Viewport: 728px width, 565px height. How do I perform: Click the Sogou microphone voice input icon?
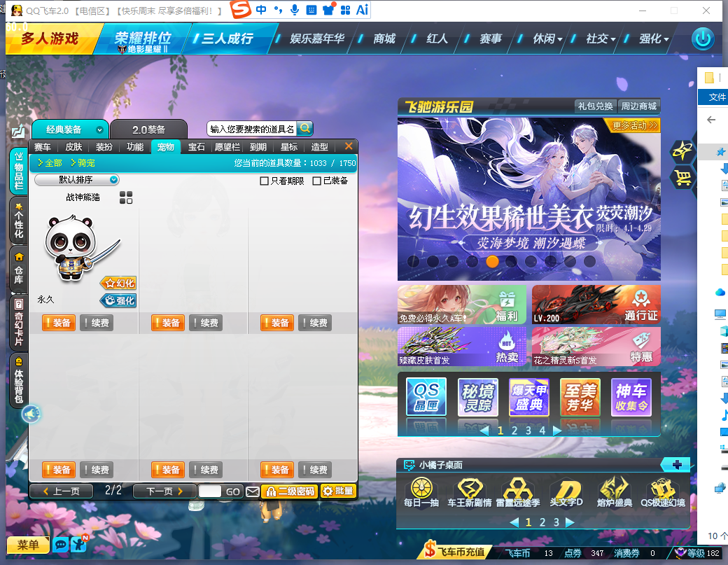[x=295, y=10]
